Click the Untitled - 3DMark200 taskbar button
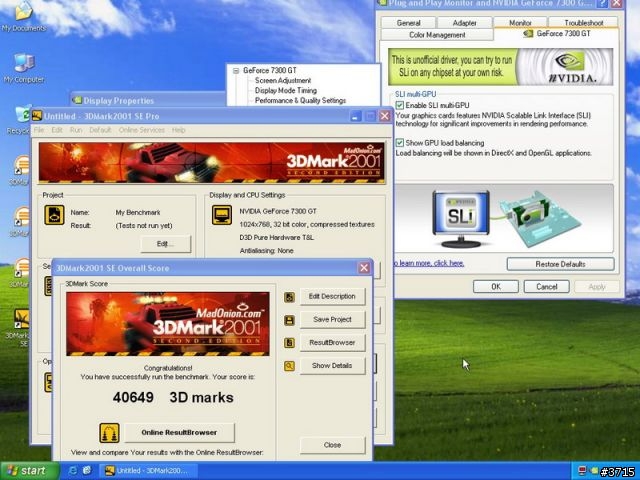 pos(149,471)
